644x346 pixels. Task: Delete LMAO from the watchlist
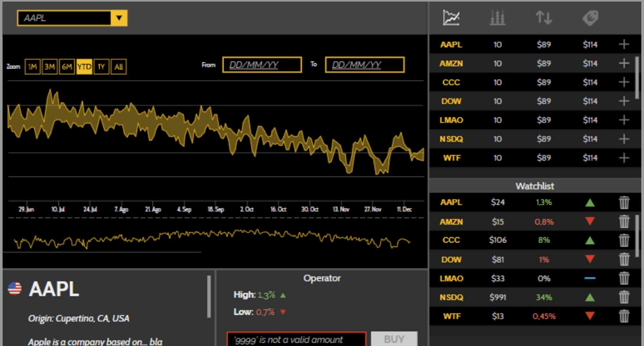(x=624, y=278)
